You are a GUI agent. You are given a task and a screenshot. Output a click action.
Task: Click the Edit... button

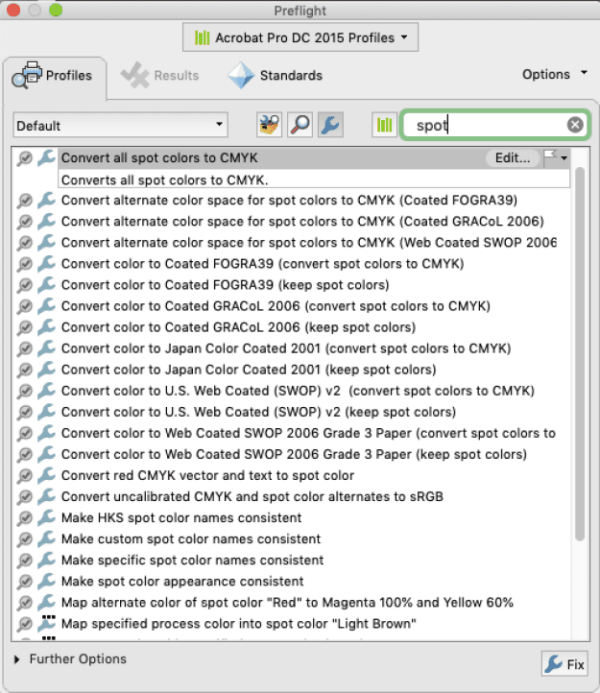click(x=512, y=158)
